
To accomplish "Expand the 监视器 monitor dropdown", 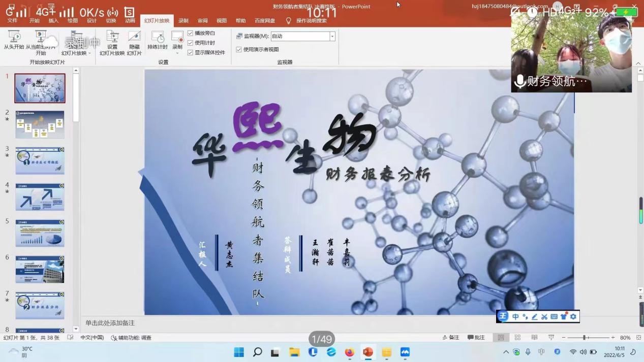I will (332, 36).
